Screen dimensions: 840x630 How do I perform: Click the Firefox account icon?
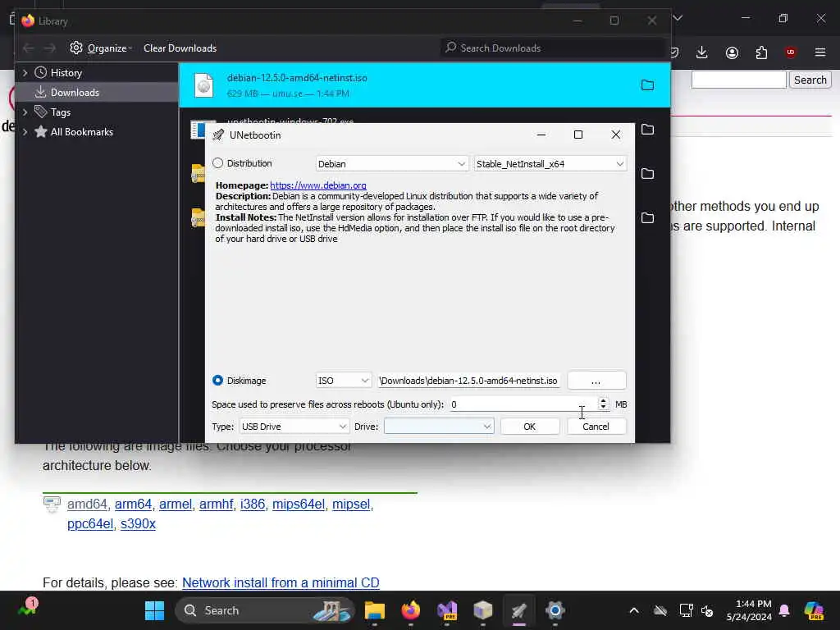(x=732, y=52)
